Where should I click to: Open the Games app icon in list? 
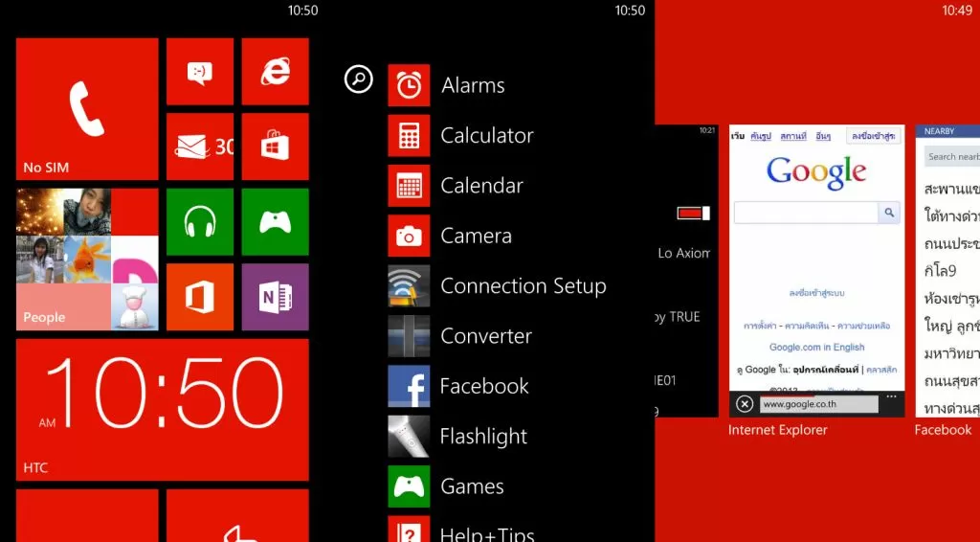[409, 486]
